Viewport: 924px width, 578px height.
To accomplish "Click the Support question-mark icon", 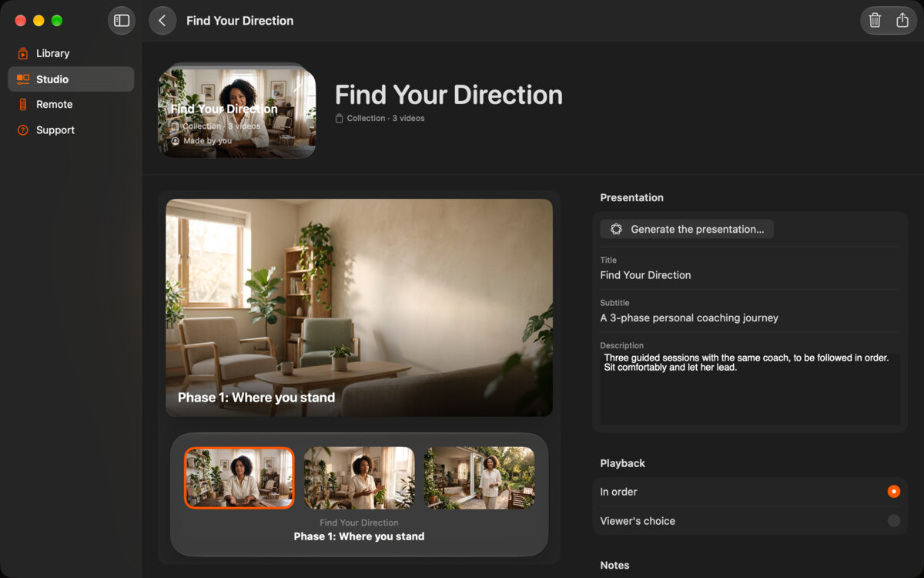I will [x=23, y=130].
